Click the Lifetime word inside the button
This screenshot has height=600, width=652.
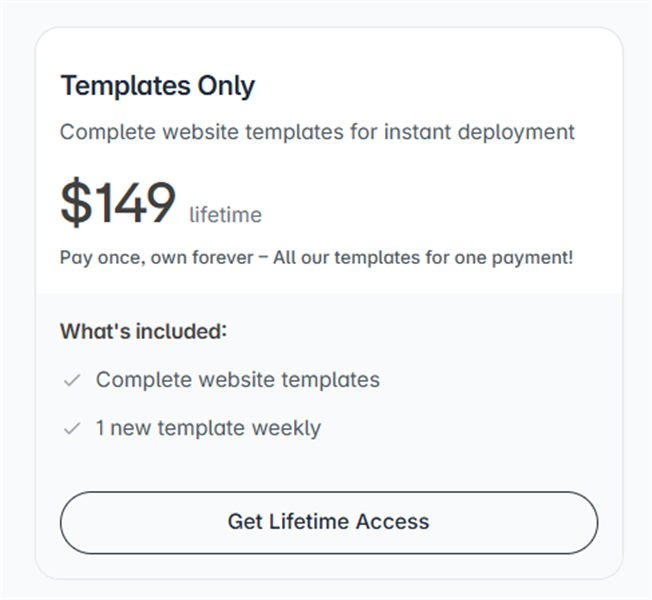click(309, 522)
